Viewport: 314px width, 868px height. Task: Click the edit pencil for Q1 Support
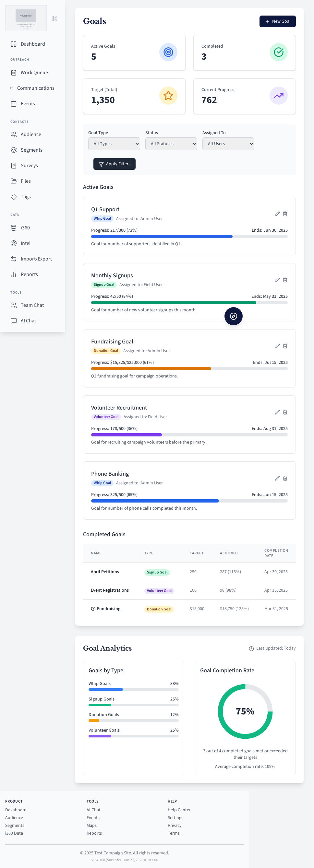pos(277,214)
